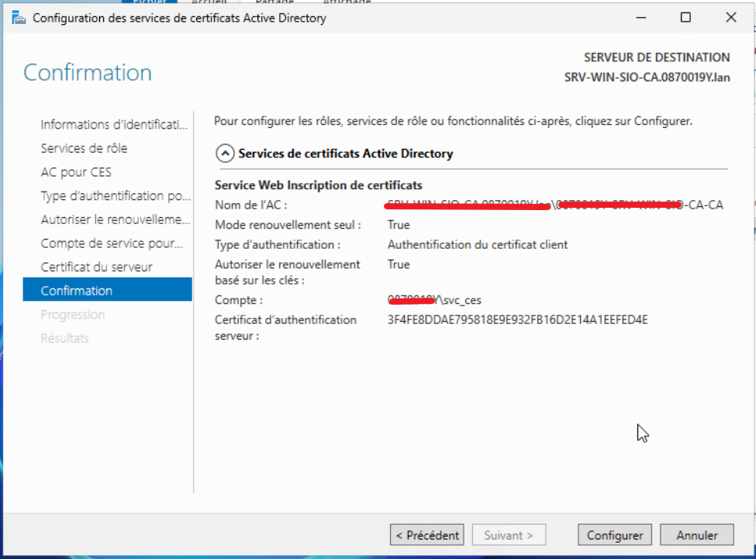Cancel the wizard with Annuler
Image resolution: width=756 pixels, height=559 pixels.
[699, 535]
